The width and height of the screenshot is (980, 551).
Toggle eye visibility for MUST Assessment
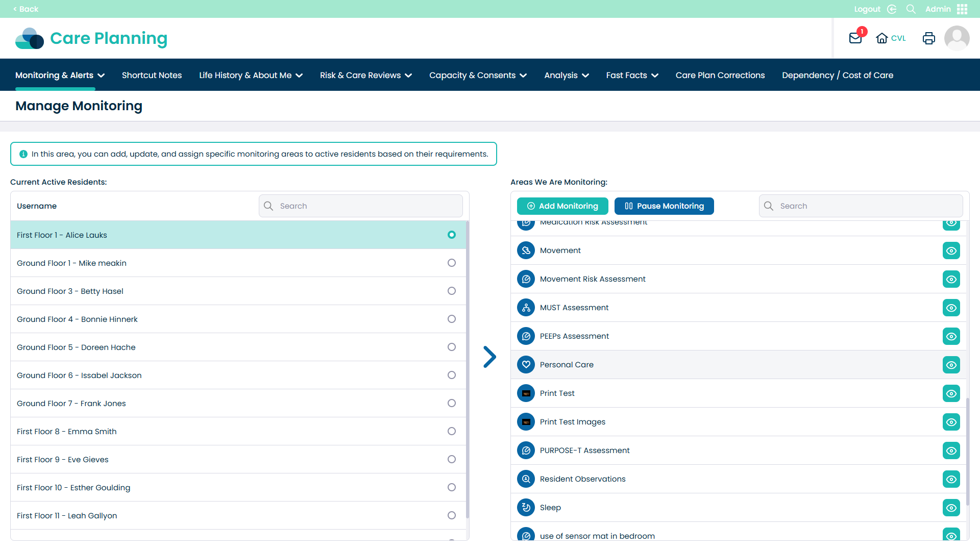click(951, 308)
